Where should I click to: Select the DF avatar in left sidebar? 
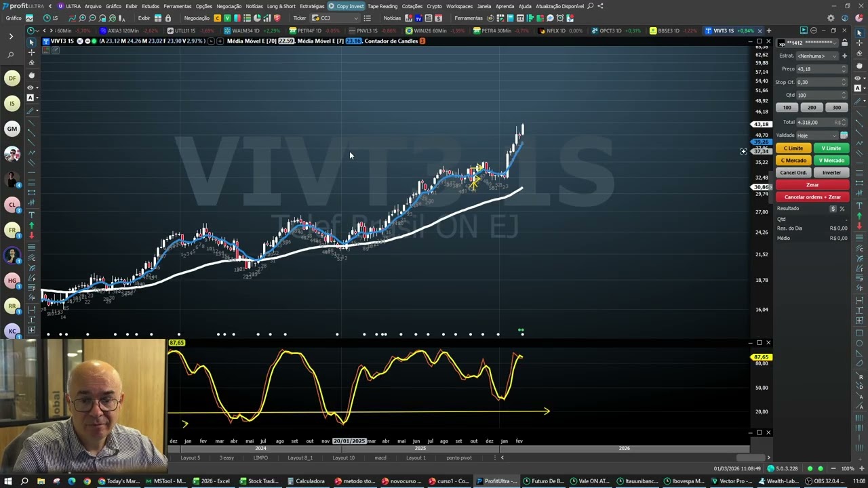click(x=12, y=78)
